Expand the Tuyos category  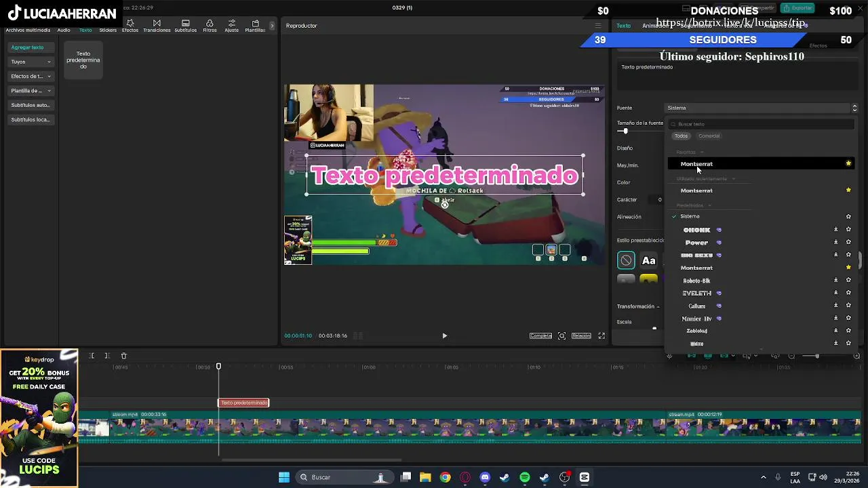coord(31,62)
